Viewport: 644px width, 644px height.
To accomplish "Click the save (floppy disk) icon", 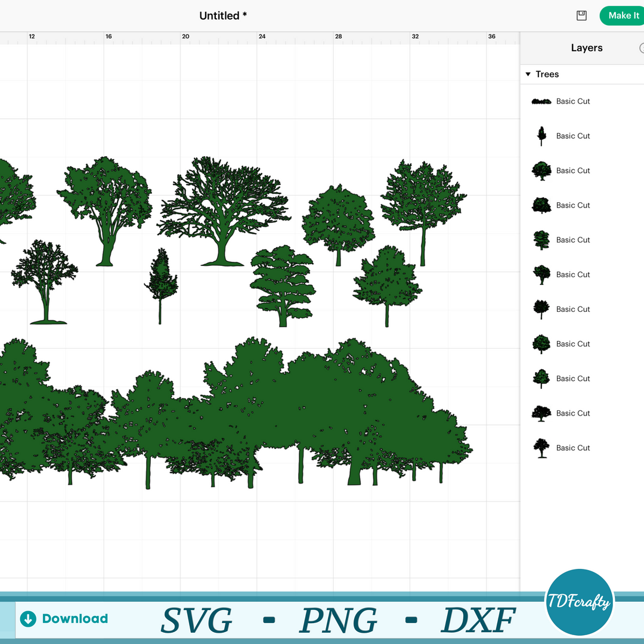I will pos(581,16).
